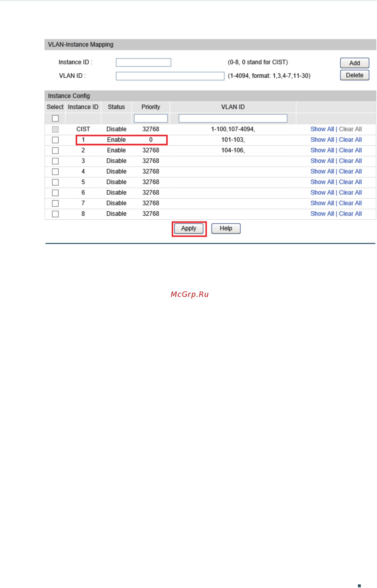Click Show All for instance 4
Screen dimensions: 377x588
pyautogui.click(x=322, y=171)
